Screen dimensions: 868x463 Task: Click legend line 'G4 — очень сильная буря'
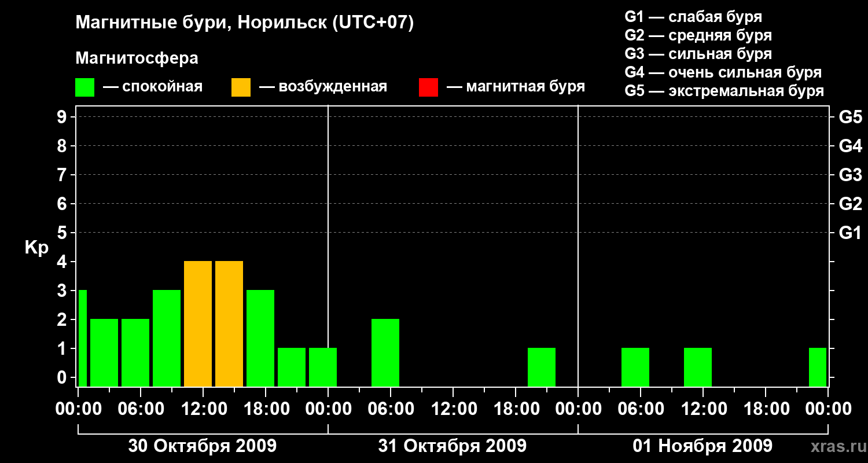tap(723, 72)
